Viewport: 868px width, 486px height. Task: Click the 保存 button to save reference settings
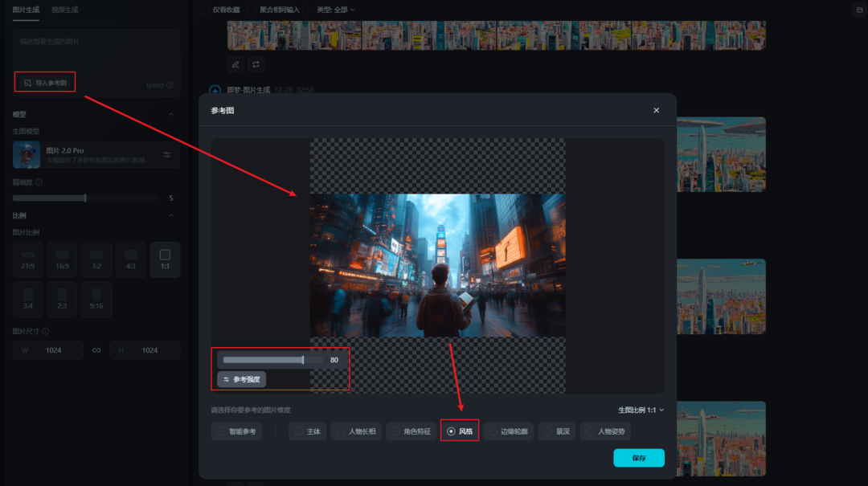638,457
